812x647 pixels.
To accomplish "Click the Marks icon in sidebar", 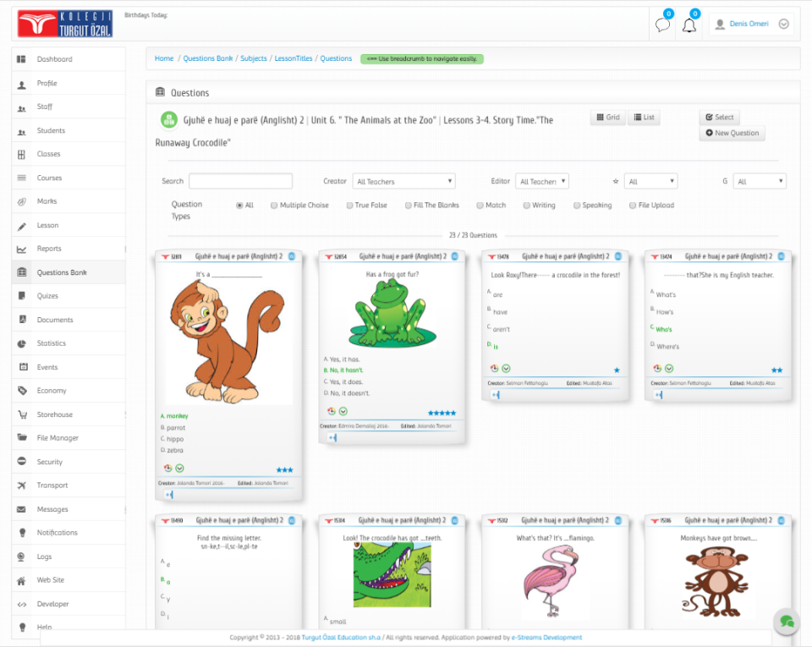I will tap(21, 202).
